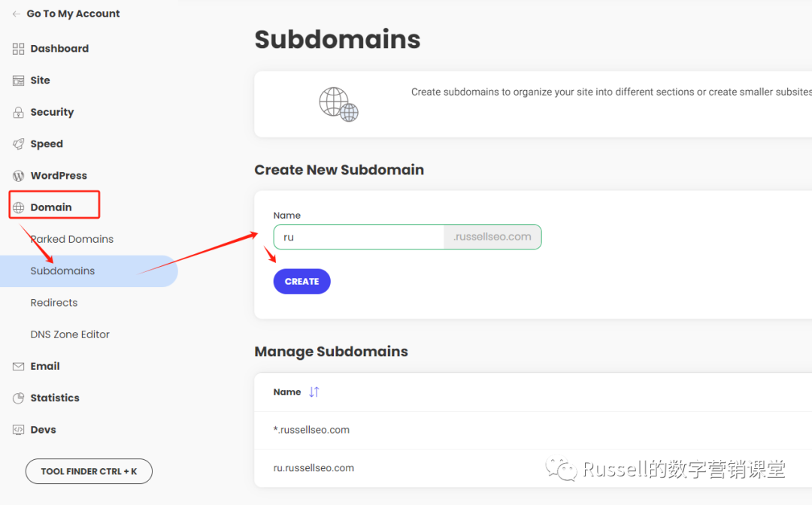The image size is (812, 505).
Task: Click the Domain globe icon
Action: 19,208
